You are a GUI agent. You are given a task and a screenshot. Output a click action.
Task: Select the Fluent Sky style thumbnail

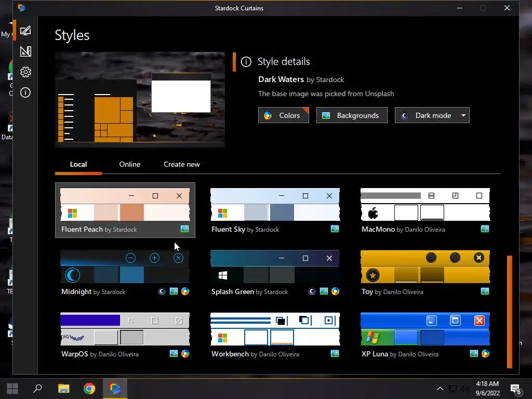(x=275, y=204)
